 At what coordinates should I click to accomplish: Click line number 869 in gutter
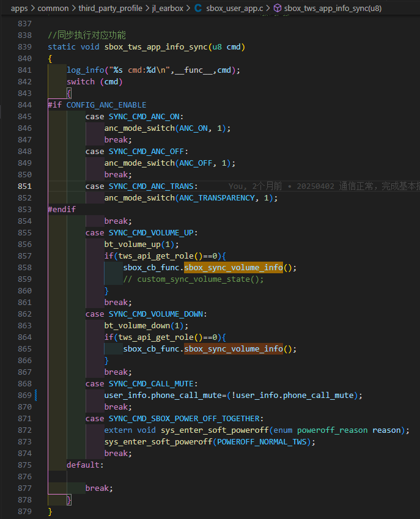click(25, 396)
